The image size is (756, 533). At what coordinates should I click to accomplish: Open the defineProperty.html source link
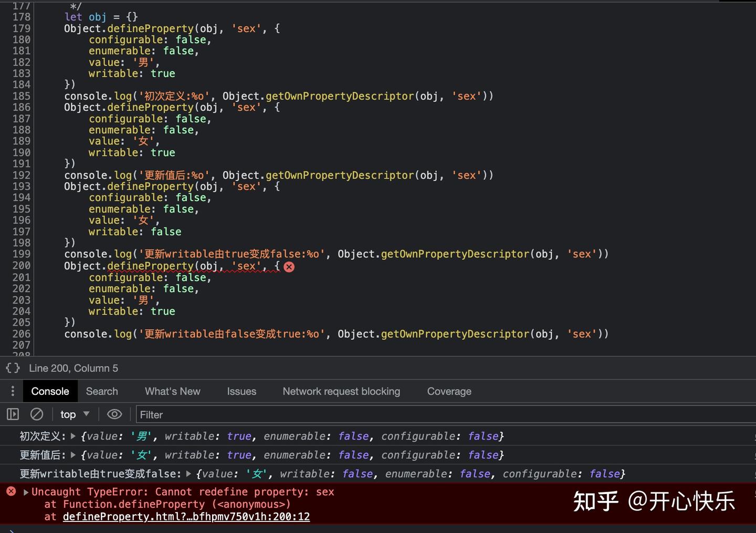click(186, 517)
